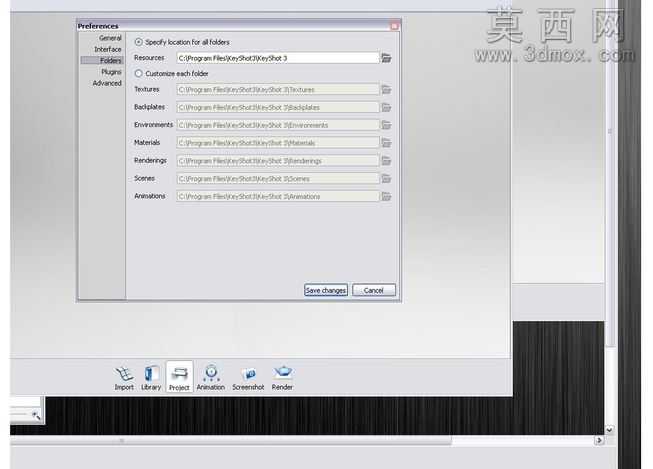Click the Environments path field
The width and height of the screenshot is (653, 469).
pyautogui.click(x=278, y=125)
